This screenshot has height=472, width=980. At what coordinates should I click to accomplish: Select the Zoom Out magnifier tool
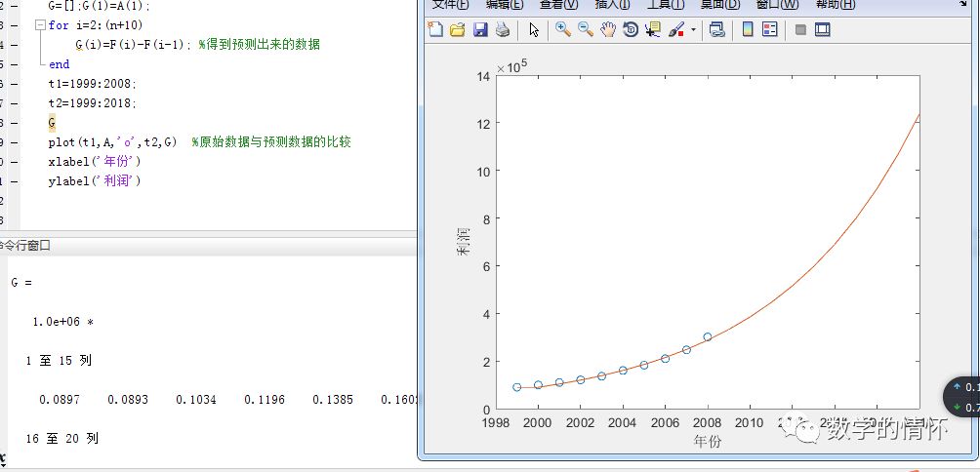586,30
